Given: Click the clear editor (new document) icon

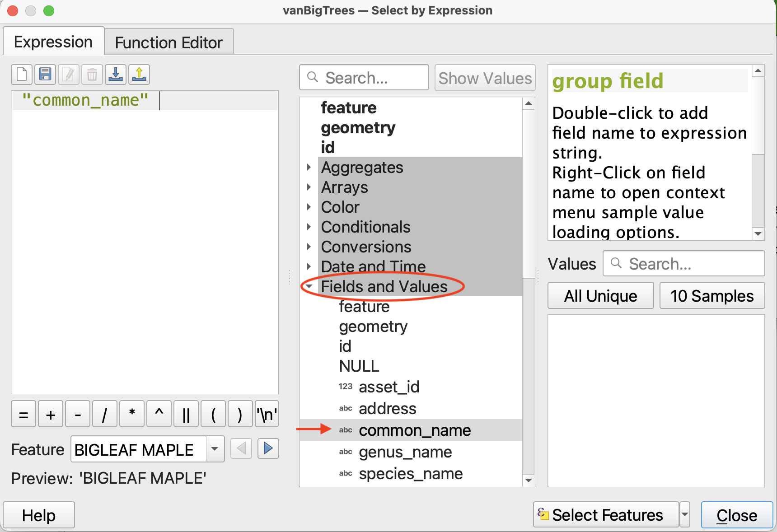Looking at the screenshot, I should pos(22,75).
